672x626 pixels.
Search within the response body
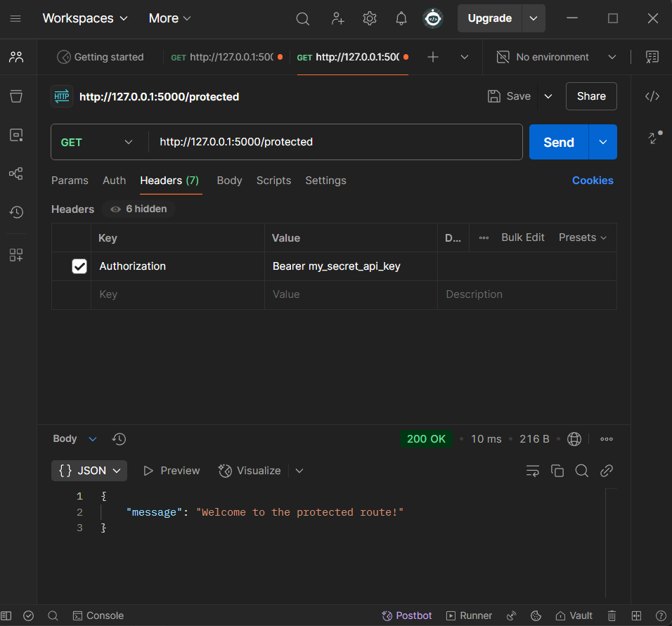(582, 471)
